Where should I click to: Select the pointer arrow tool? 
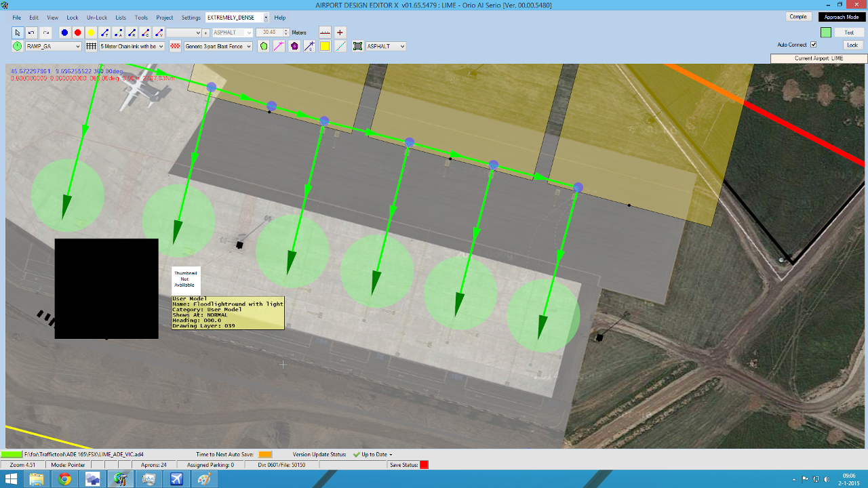[18, 33]
